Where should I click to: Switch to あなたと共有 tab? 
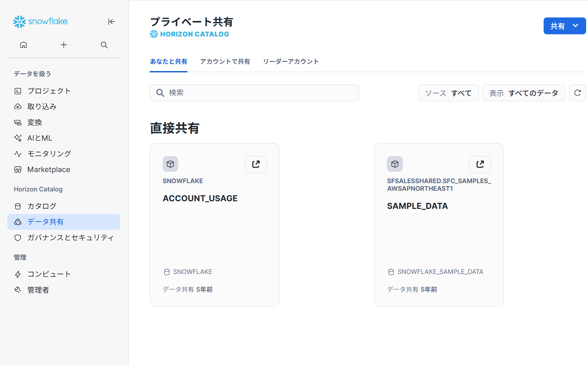(x=168, y=62)
